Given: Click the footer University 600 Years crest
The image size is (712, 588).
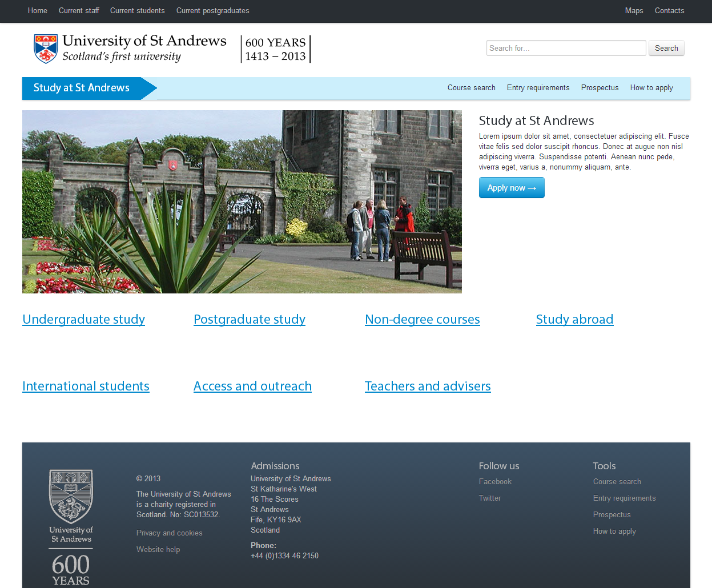Looking at the screenshot, I should (x=71, y=528).
